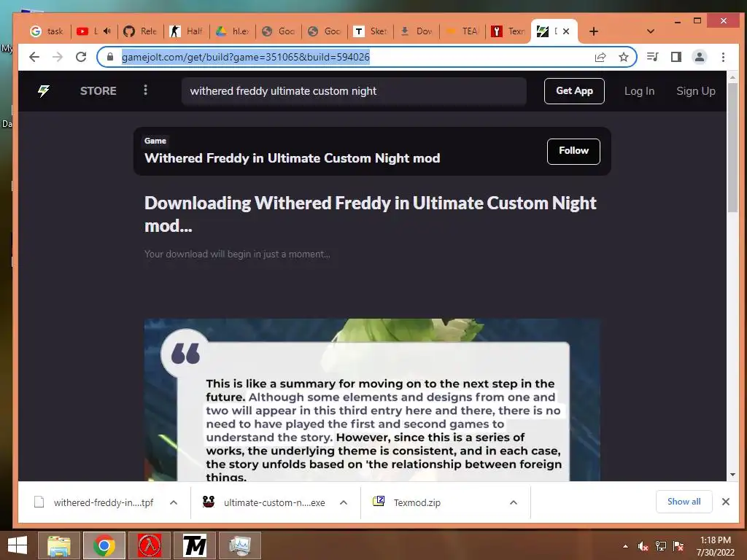The width and height of the screenshot is (747, 560).
Task: Switch to the Google Drive 'hl.ex' tab
Action: 233,31
